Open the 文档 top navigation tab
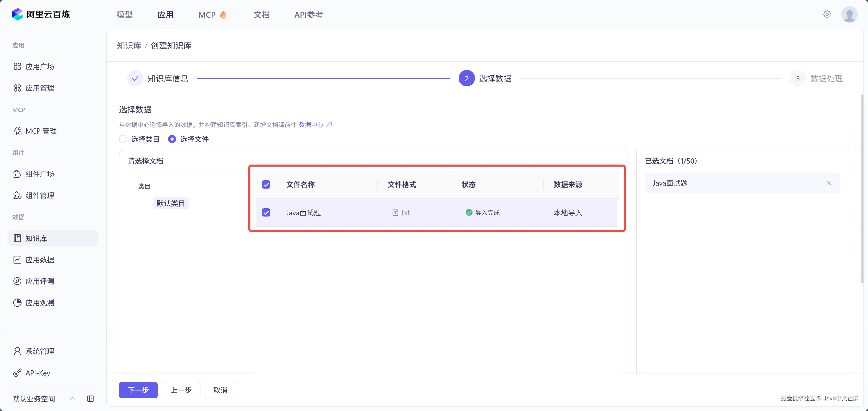868x411 pixels. click(261, 15)
